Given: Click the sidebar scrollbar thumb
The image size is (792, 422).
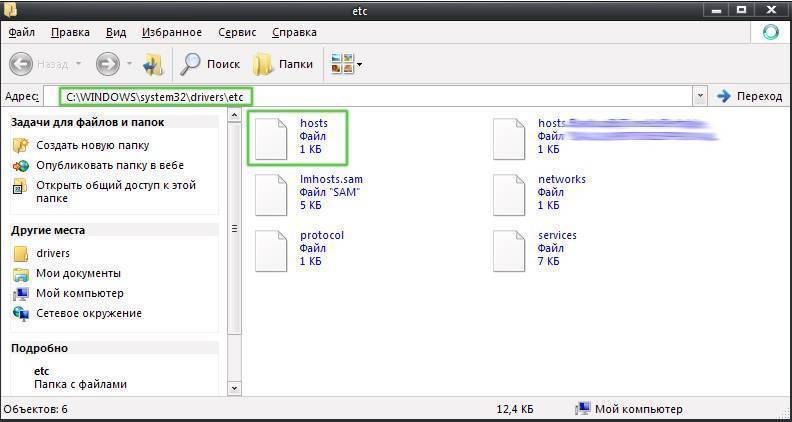Looking at the screenshot, I should pos(234,228).
